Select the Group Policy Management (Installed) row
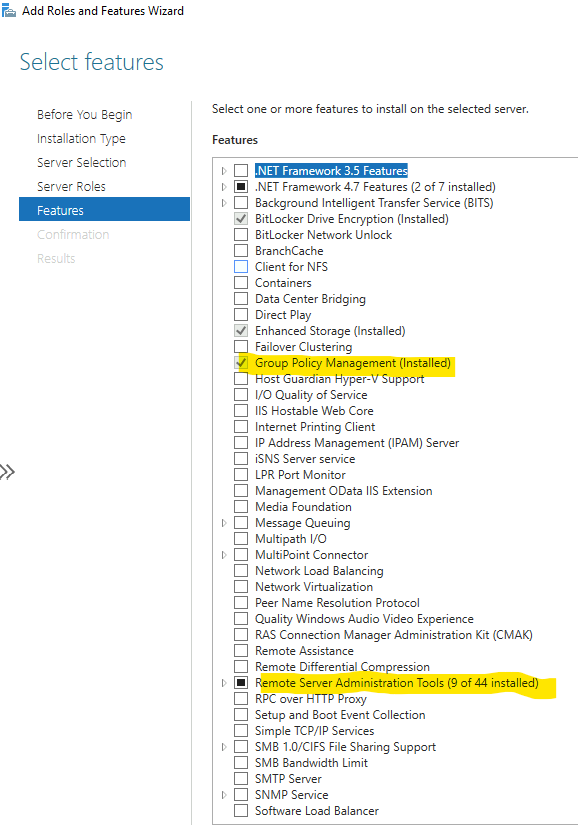Screen dimensions: 578x834 353,363
